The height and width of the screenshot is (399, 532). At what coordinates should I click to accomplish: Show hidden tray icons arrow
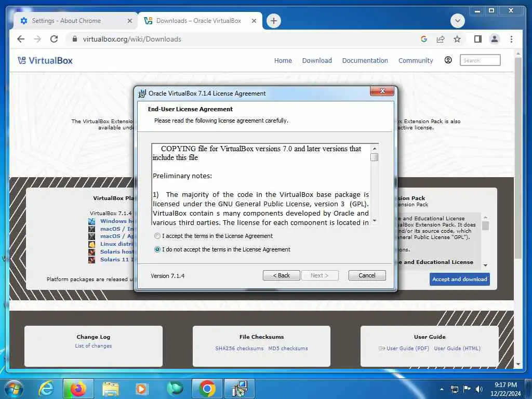442,389
